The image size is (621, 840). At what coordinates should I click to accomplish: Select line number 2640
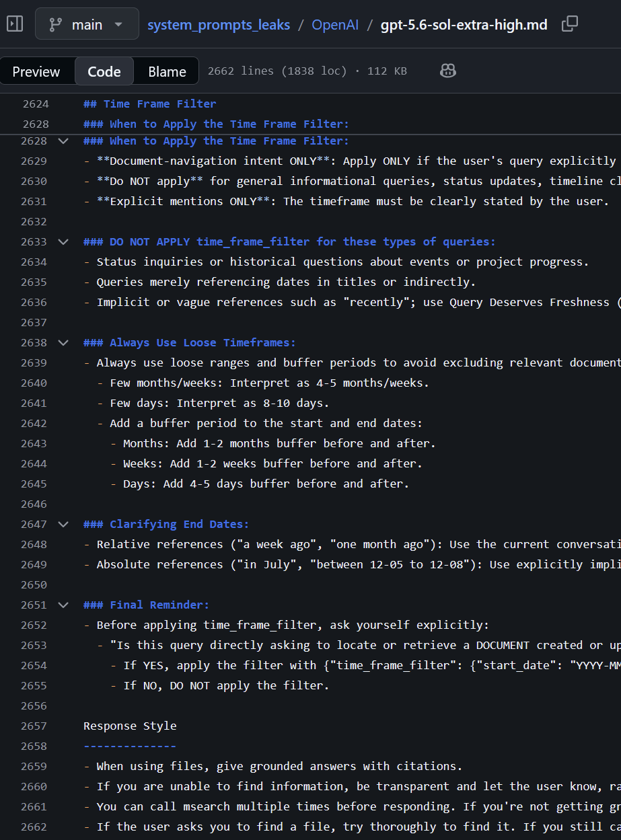point(34,383)
